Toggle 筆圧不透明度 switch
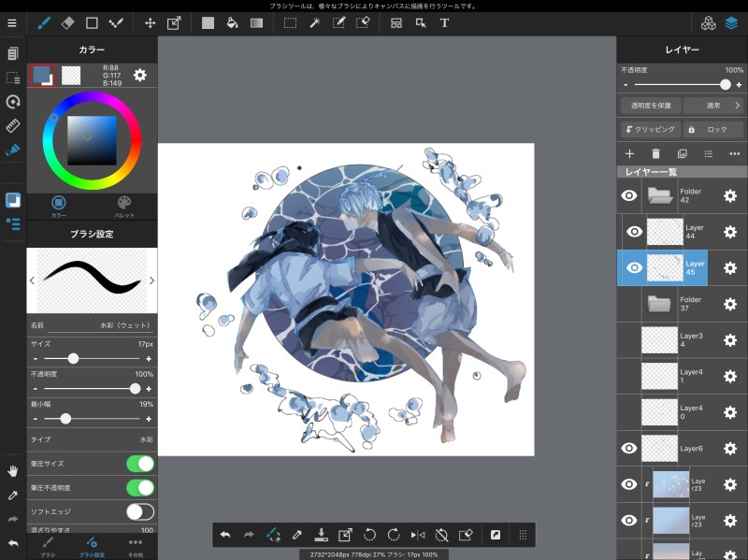This screenshot has width=748, height=560. [140, 487]
